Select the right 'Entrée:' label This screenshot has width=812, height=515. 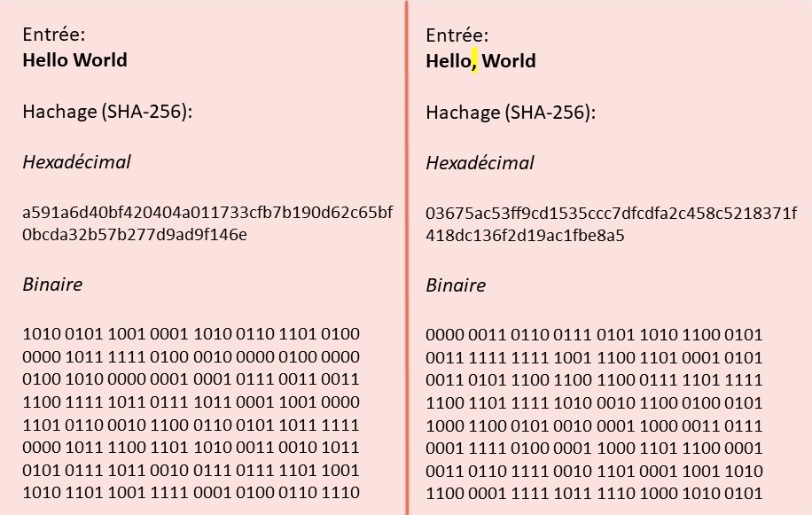[x=457, y=35]
